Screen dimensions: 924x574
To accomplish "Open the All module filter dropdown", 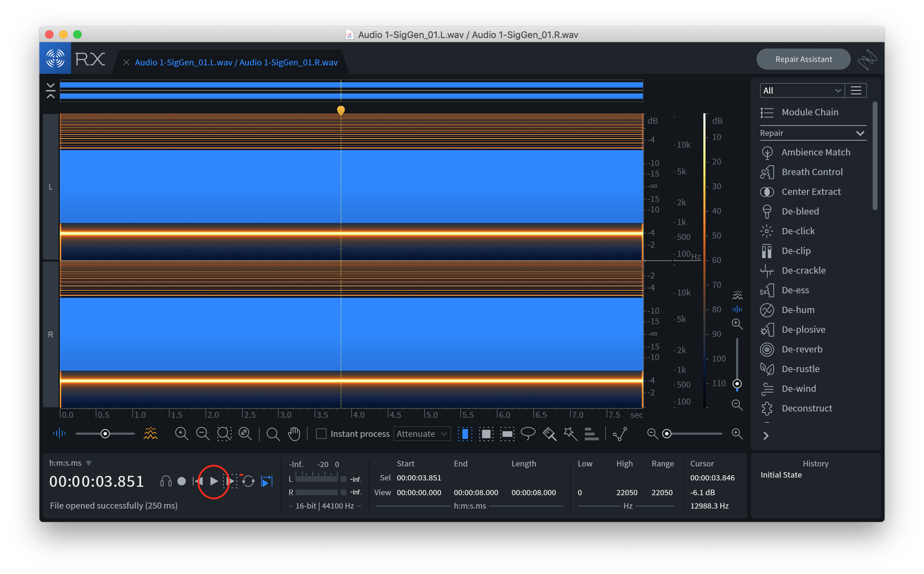I will pos(802,90).
